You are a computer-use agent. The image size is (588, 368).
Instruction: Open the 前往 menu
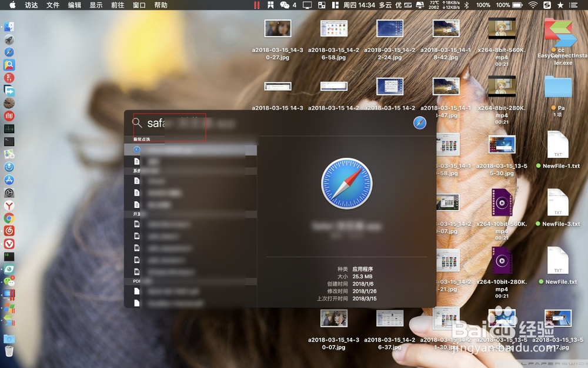pos(118,5)
